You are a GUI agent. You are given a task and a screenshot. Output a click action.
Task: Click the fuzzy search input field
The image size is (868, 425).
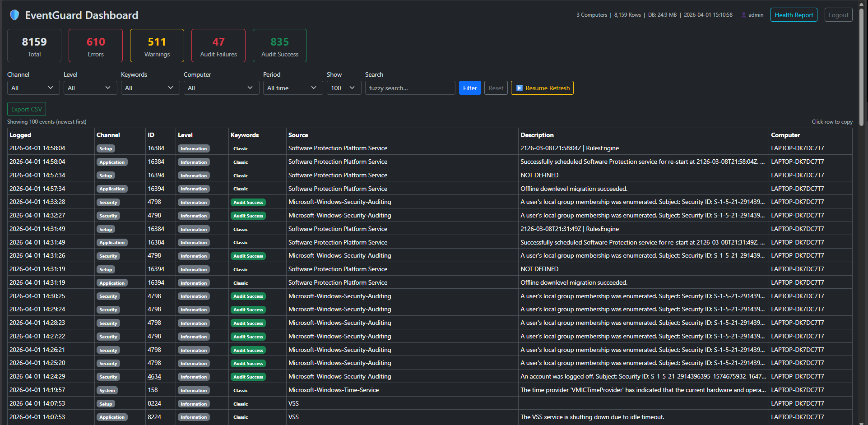[410, 88]
